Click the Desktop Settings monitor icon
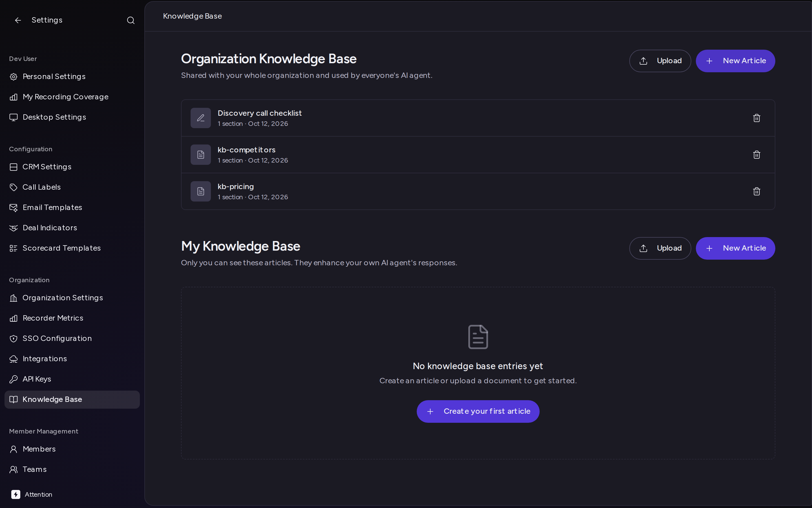This screenshot has width=812, height=508. tap(14, 117)
